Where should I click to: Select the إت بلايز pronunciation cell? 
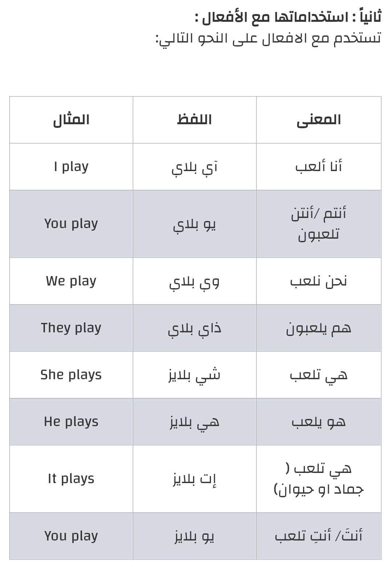pyautogui.click(x=195, y=479)
